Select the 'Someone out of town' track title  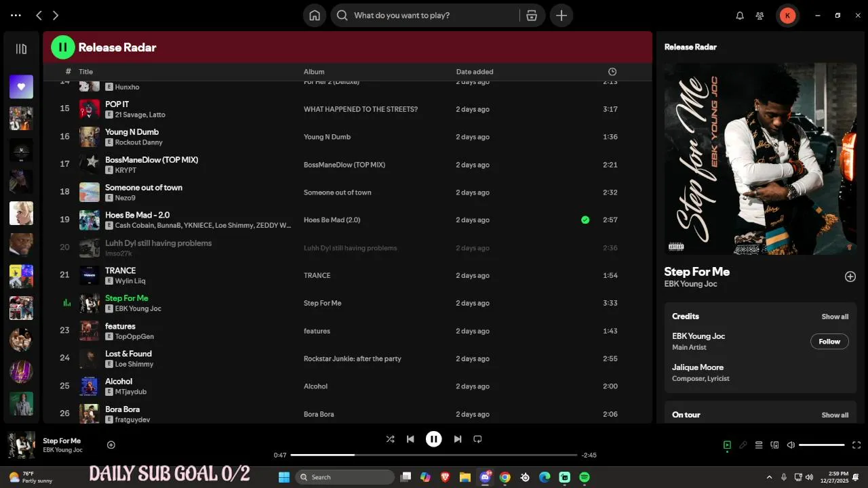(143, 188)
